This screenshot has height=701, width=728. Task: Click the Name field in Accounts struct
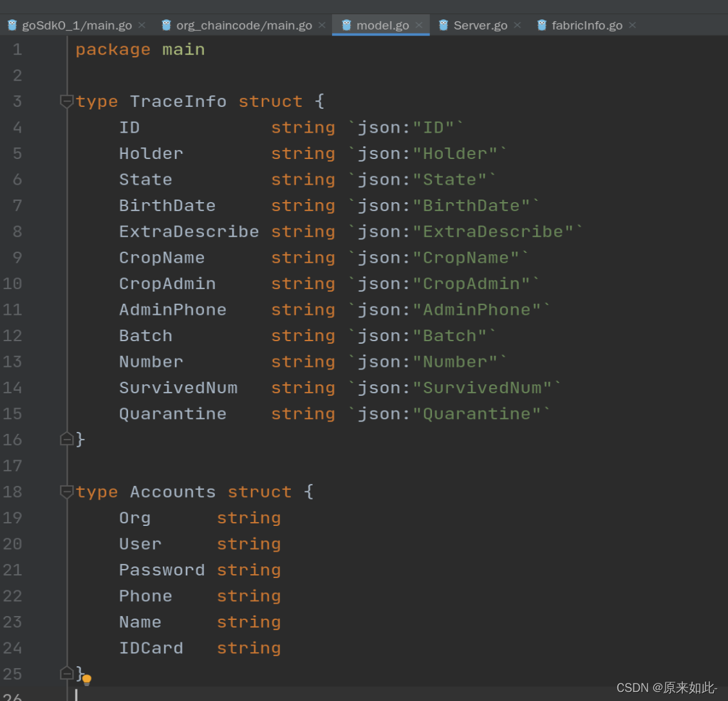[x=140, y=622]
